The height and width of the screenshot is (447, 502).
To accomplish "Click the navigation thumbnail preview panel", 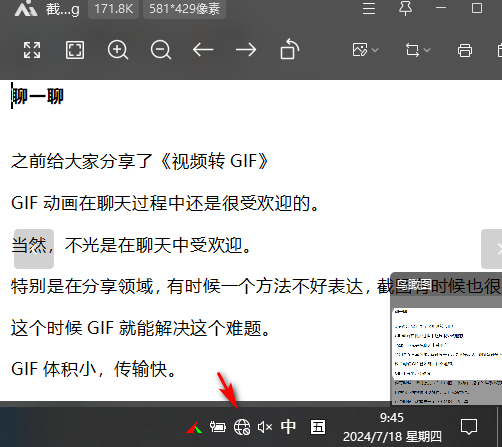I will coord(446,339).
